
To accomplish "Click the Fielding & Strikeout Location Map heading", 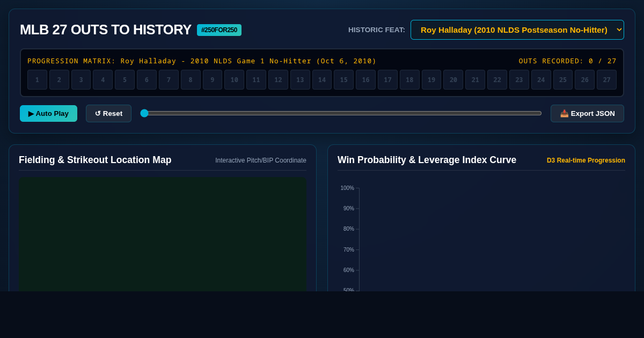I will 95,160.
